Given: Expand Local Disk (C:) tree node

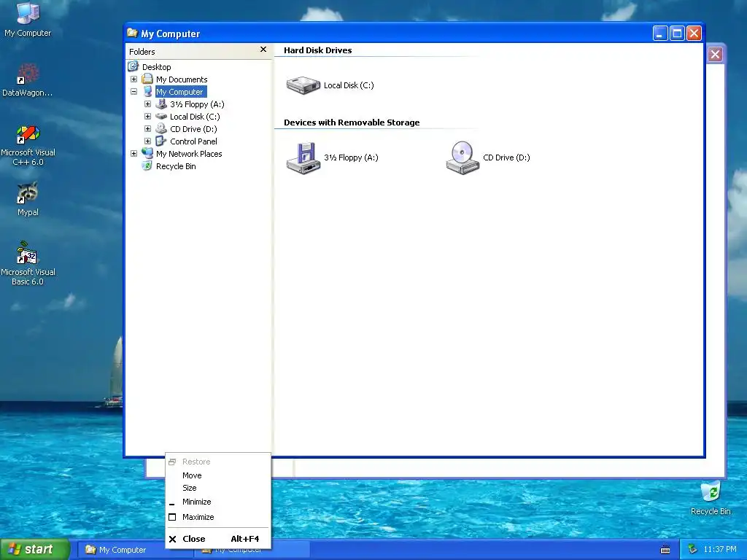Looking at the screenshot, I should tap(147, 116).
